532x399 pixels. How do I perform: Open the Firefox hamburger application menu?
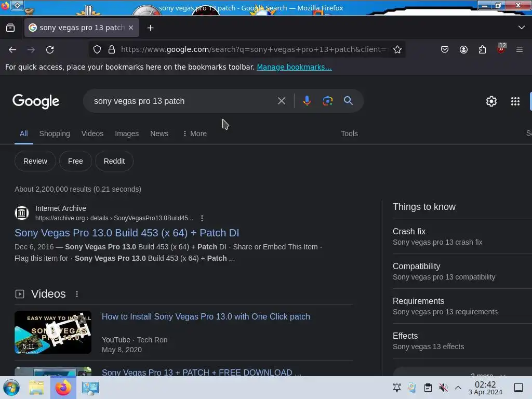[x=520, y=49]
